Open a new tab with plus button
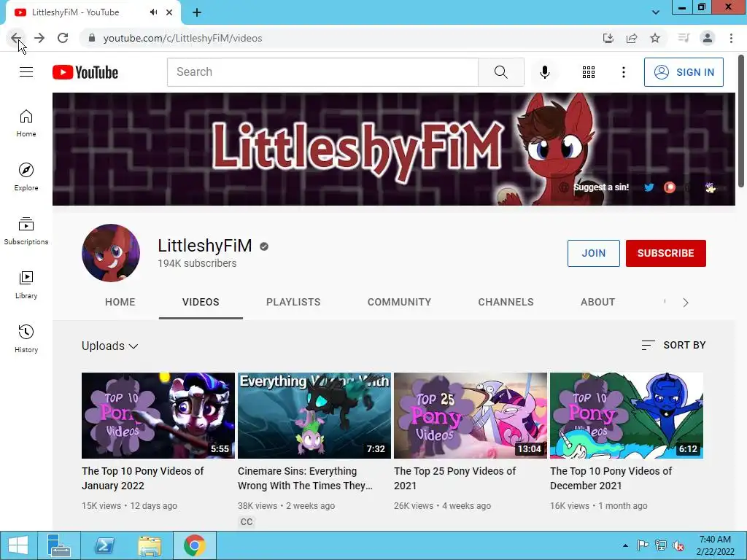Screen dimensions: 747x560 (197, 12)
